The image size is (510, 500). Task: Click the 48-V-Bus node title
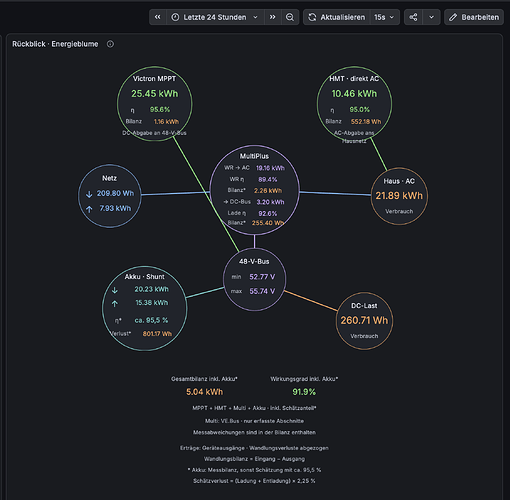[254, 261]
